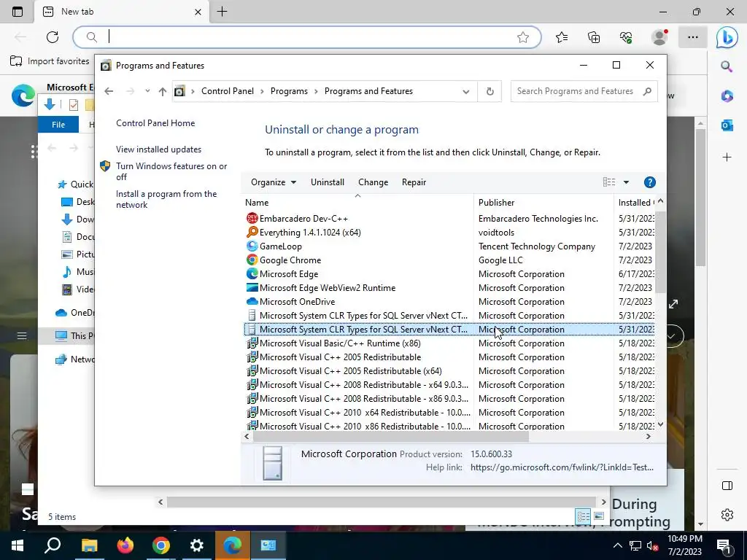Go up one level with the up arrow
The height and width of the screenshot is (560, 747).
pyautogui.click(x=163, y=91)
